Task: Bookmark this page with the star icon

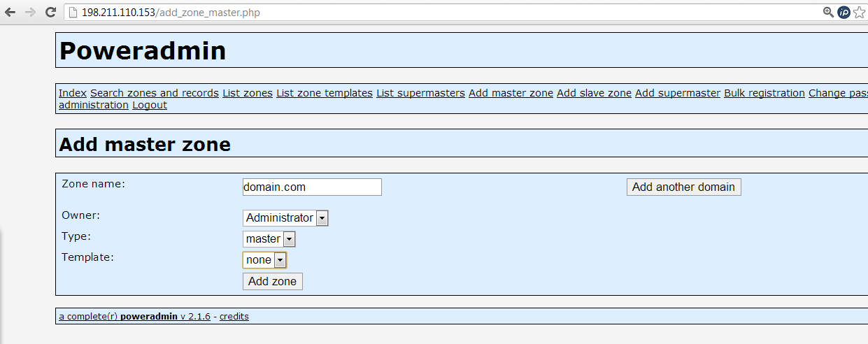Action: 860,12
